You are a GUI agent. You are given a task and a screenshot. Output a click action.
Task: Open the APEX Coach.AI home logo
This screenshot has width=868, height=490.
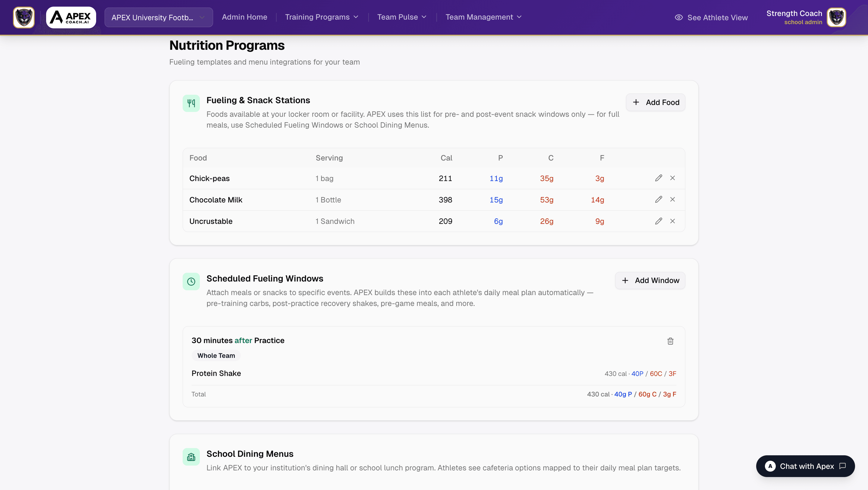click(71, 17)
